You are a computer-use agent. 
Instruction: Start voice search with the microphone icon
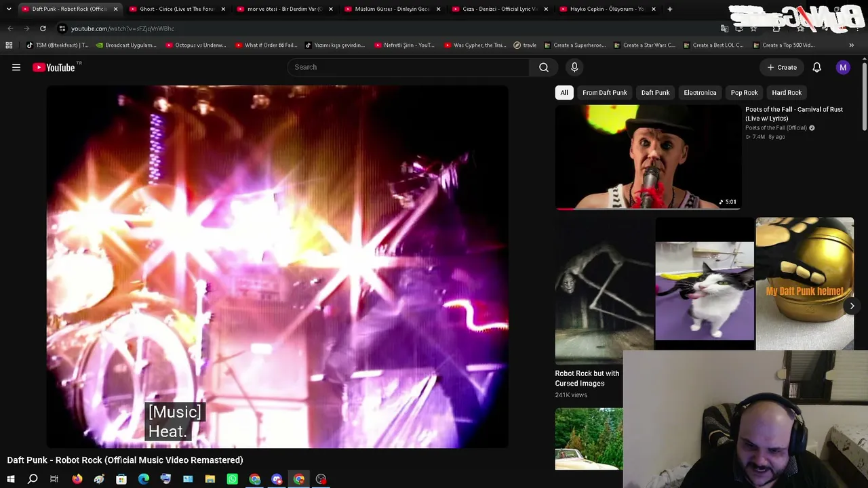(x=574, y=67)
